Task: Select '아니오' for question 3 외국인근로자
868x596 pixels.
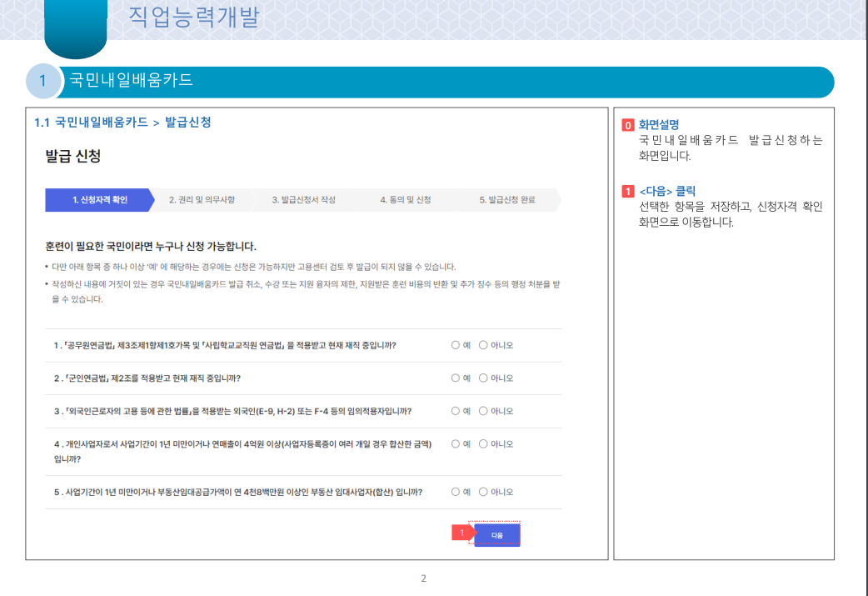Action: (483, 411)
